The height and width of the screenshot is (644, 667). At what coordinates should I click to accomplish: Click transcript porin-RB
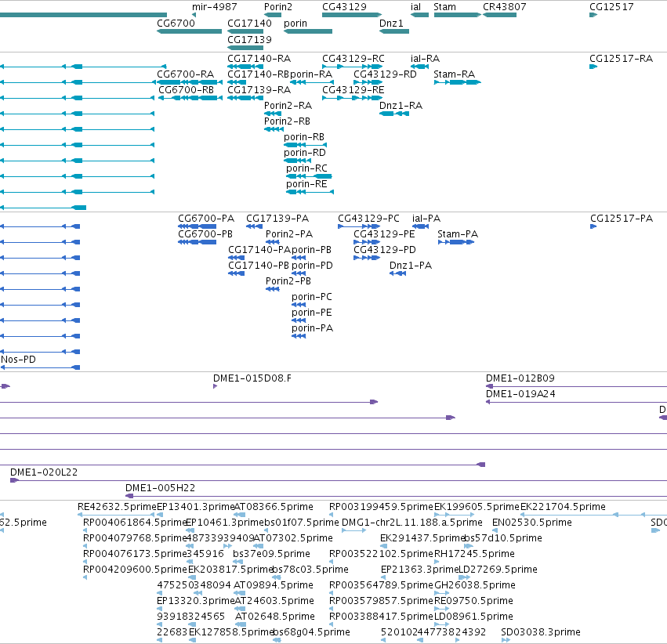click(x=305, y=146)
